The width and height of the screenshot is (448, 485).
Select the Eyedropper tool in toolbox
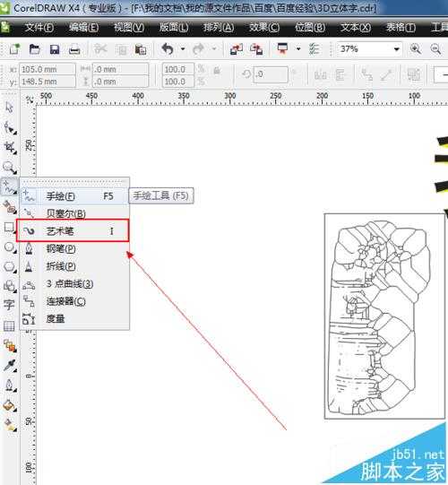[x=9, y=365]
